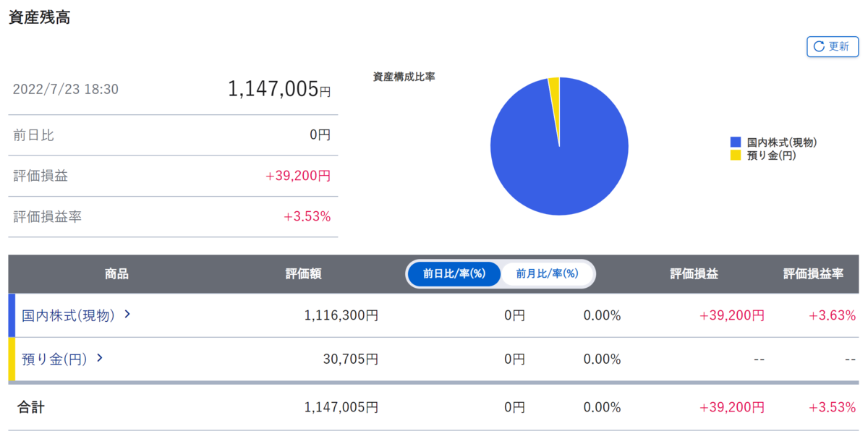The width and height of the screenshot is (868, 439).
Task: Select the 評価損益率 column header
Action: [813, 274]
